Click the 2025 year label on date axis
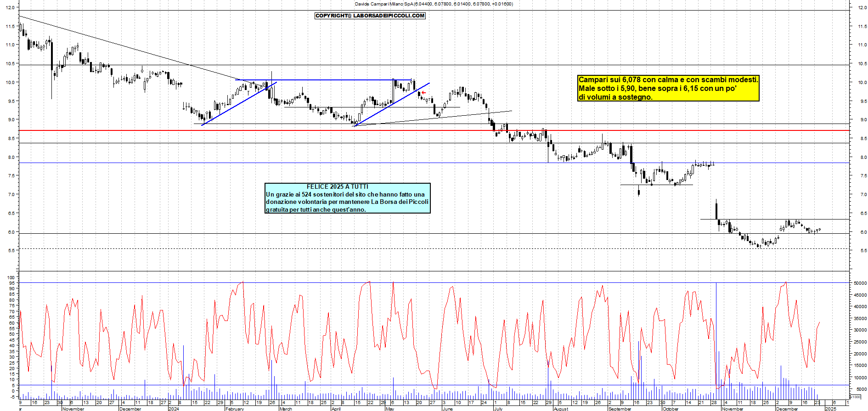Screen dimensions: 868x411 (x=830, y=409)
